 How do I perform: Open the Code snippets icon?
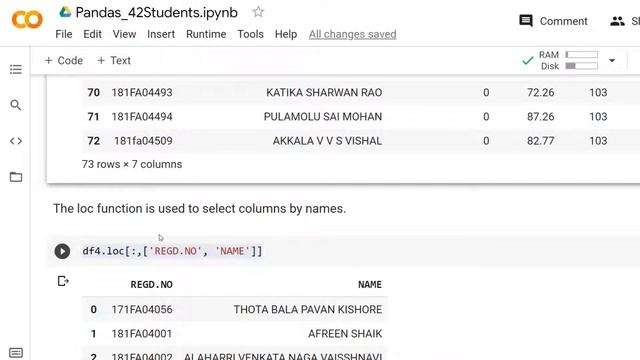(16, 141)
